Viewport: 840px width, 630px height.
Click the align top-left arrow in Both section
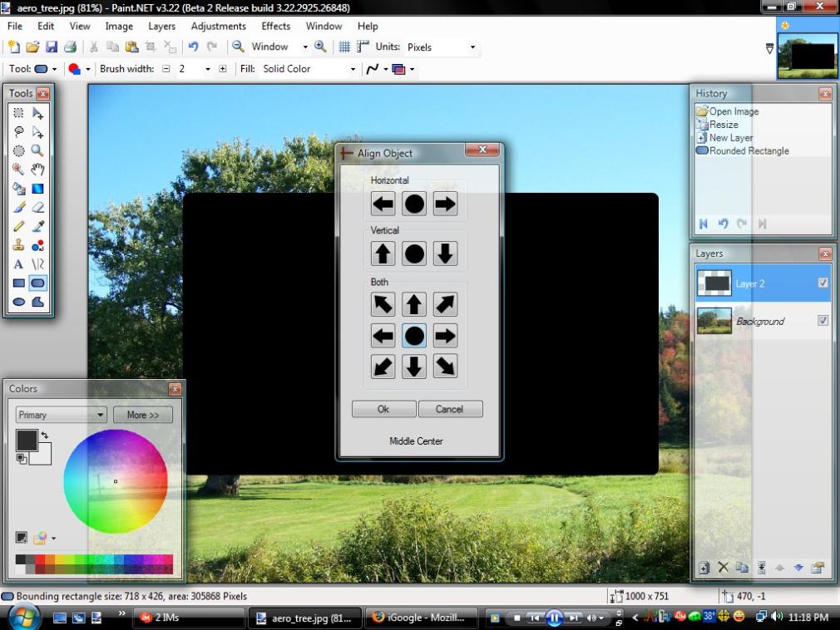coord(383,304)
